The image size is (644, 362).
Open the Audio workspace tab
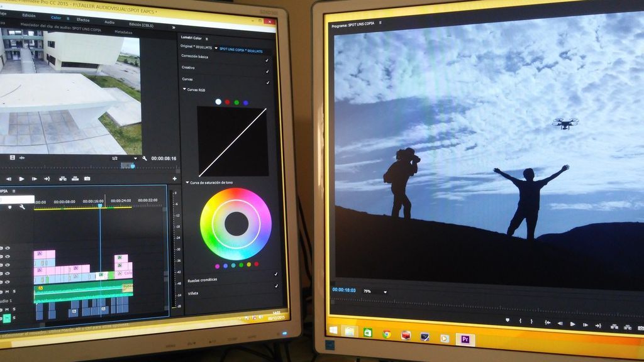click(109, 21)
